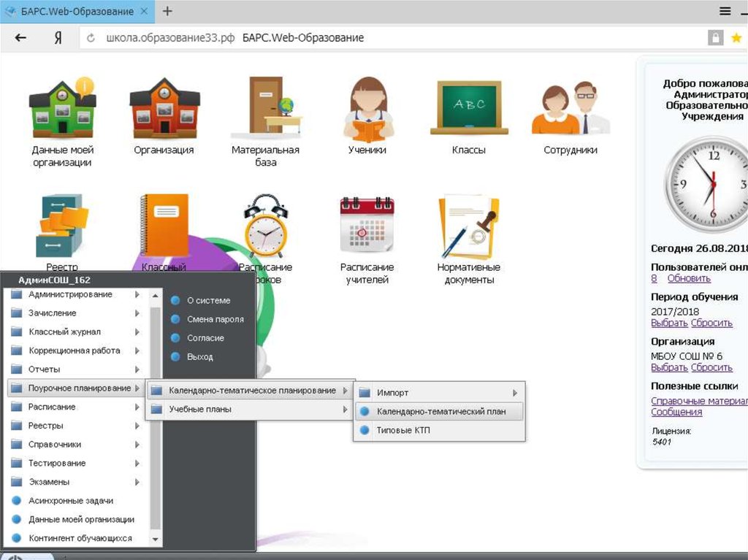Open the Сотрудники (staff) icon
Image resolution: width=748 pixels, height=560 pixels.
point(570,110)
